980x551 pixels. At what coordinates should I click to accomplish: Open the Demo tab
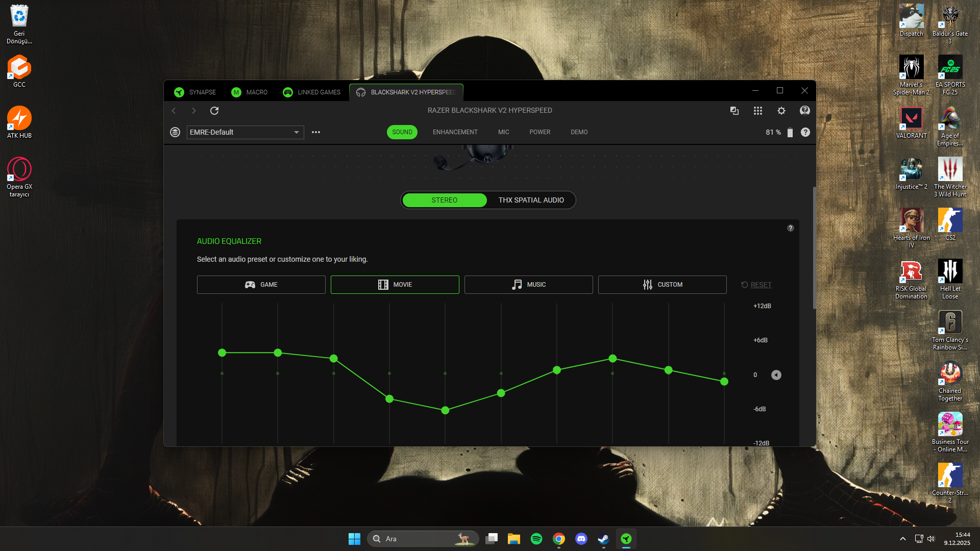click(x=579, y=132)
